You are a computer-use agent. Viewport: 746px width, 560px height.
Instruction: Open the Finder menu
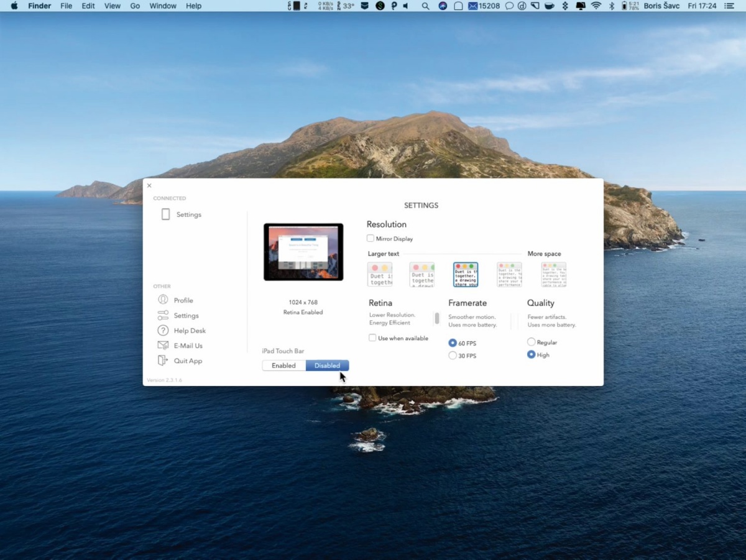[x=40, y=6]
